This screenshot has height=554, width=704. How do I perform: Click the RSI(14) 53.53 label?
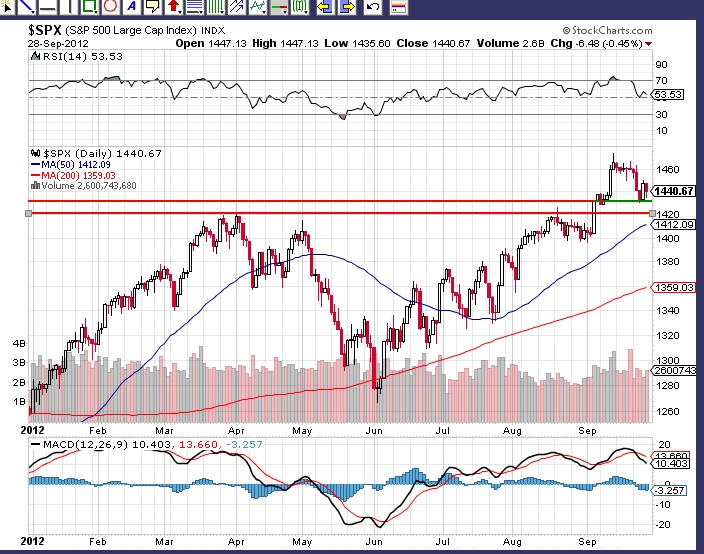point(83,56)
